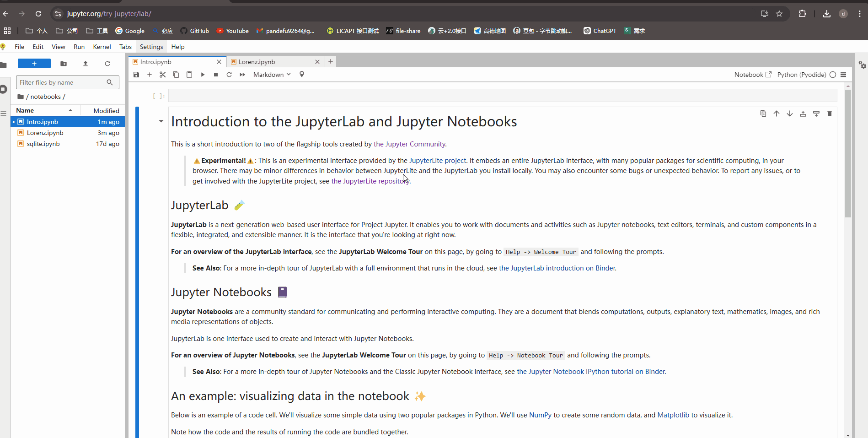This screenshot has width=868, height=438.
Task: Paste cell from the clipboard icon
Action: [189, 75]
